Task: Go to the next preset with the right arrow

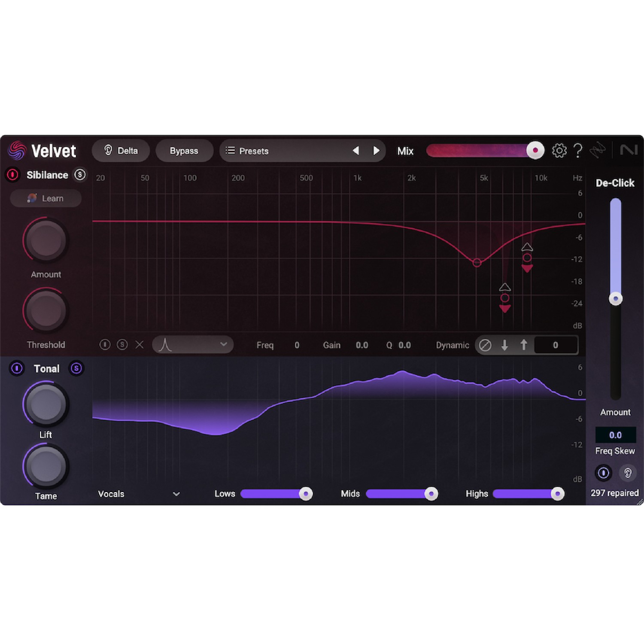Action: pos(377,151)
